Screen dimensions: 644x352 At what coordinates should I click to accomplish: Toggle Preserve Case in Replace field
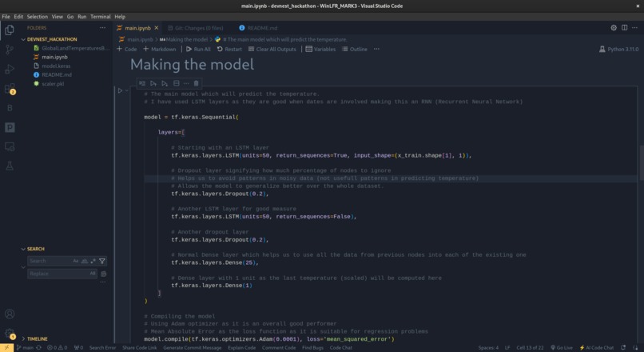click(x=93, y=274)
